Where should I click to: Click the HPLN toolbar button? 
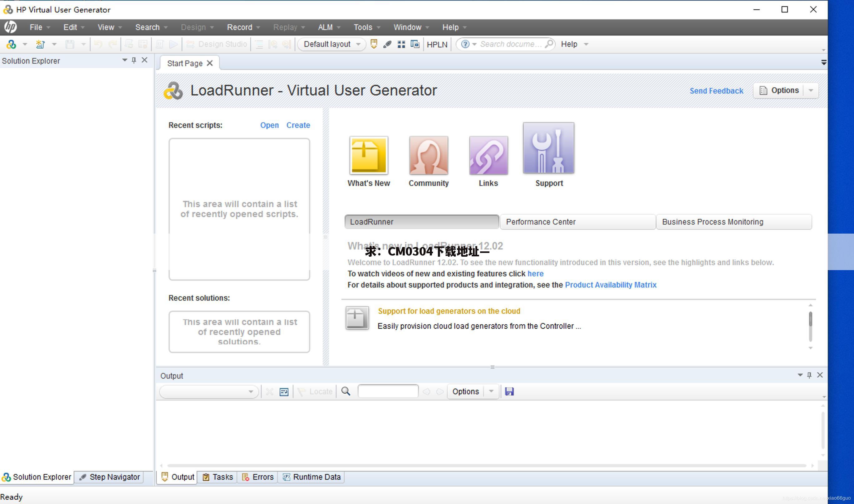[437, 44]
